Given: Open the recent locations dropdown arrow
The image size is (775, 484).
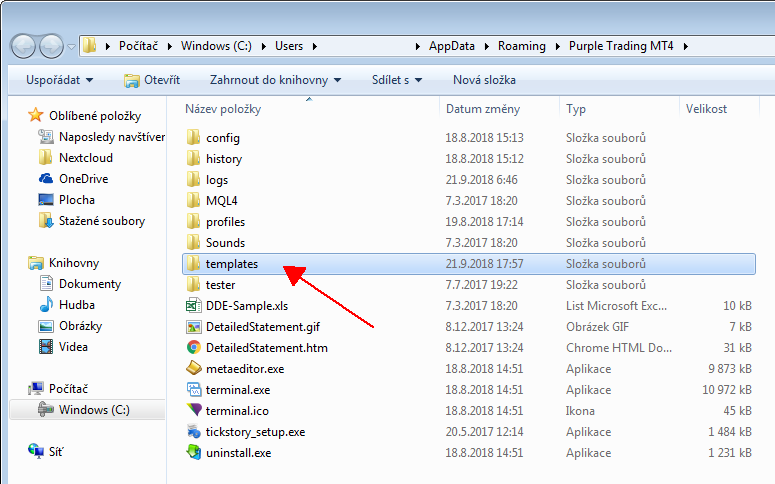Looking at the screenshot, I should pos(72,47).
